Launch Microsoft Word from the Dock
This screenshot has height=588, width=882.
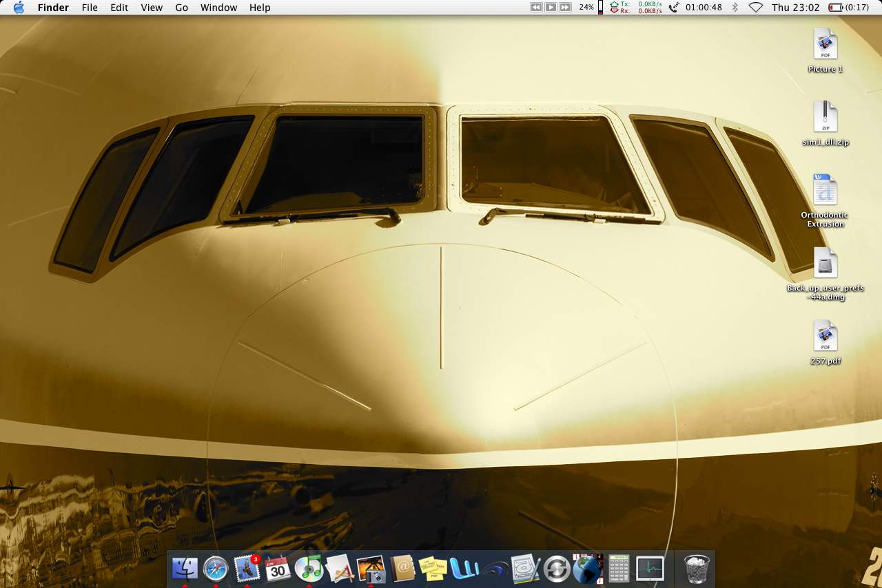pos(464,569)
